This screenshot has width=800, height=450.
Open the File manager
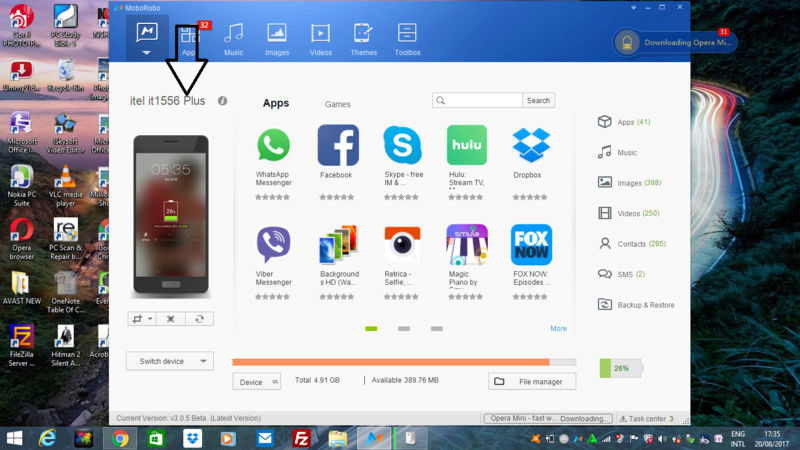(x=532, y=381)
